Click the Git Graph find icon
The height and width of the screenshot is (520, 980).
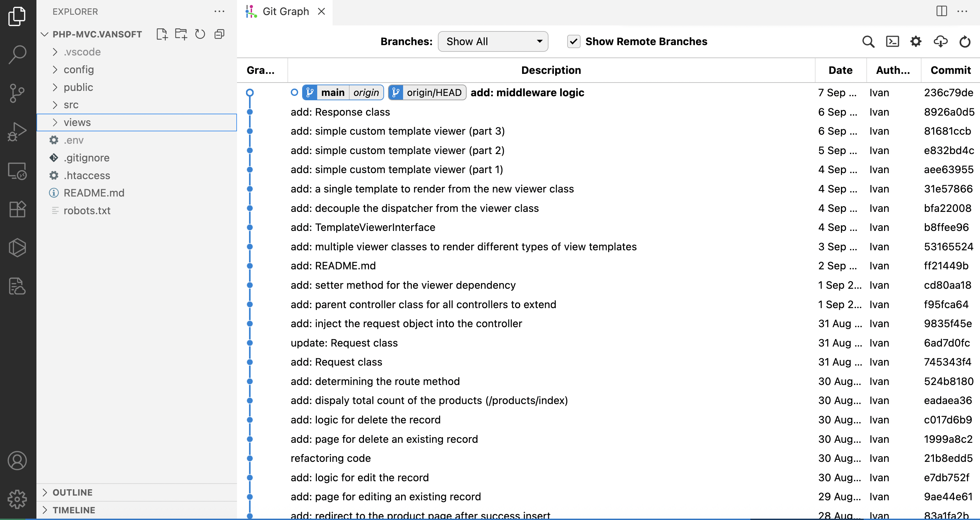coord(868,41)
